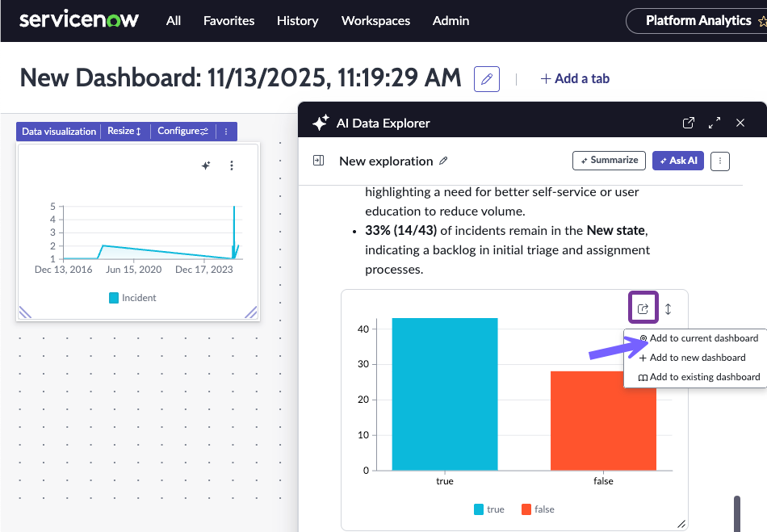Click the sparkle AI icon in chart widget
Image resolution: width=767 pixels, height=532 pixels.
coord(206,165)
